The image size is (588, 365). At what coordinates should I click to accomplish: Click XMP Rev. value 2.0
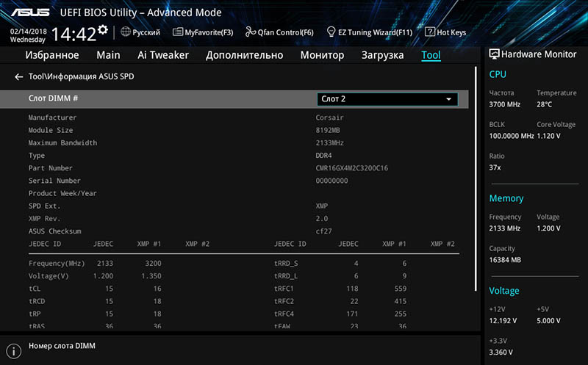[322, 218]
